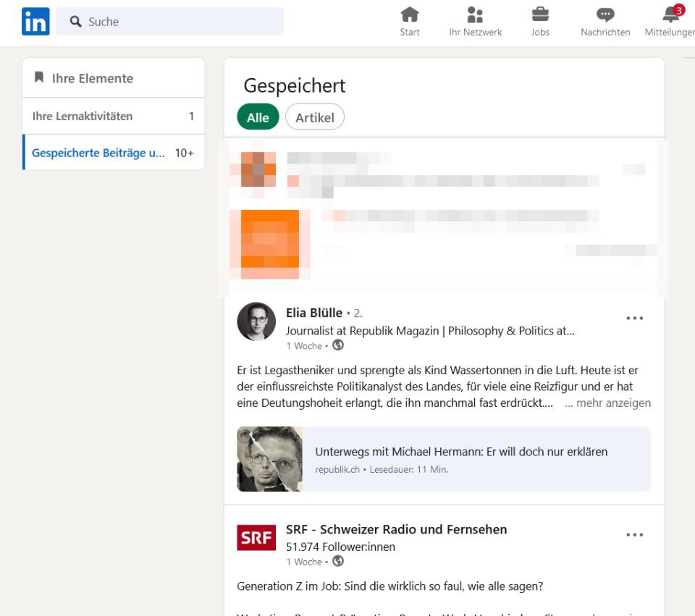
Task: Switch to the Artikel filter
Action: (315, 117)
